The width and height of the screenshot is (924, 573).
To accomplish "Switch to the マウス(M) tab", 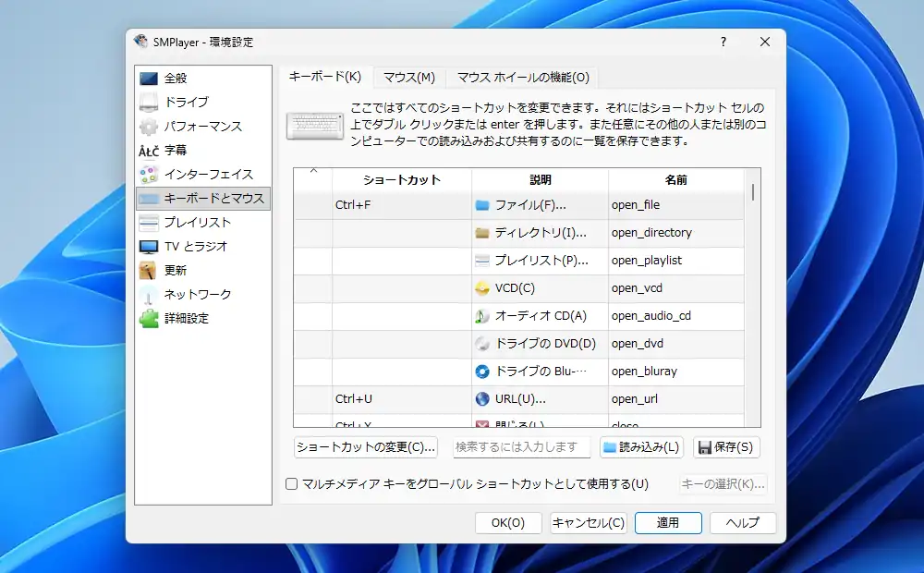I will pos(408,78).
